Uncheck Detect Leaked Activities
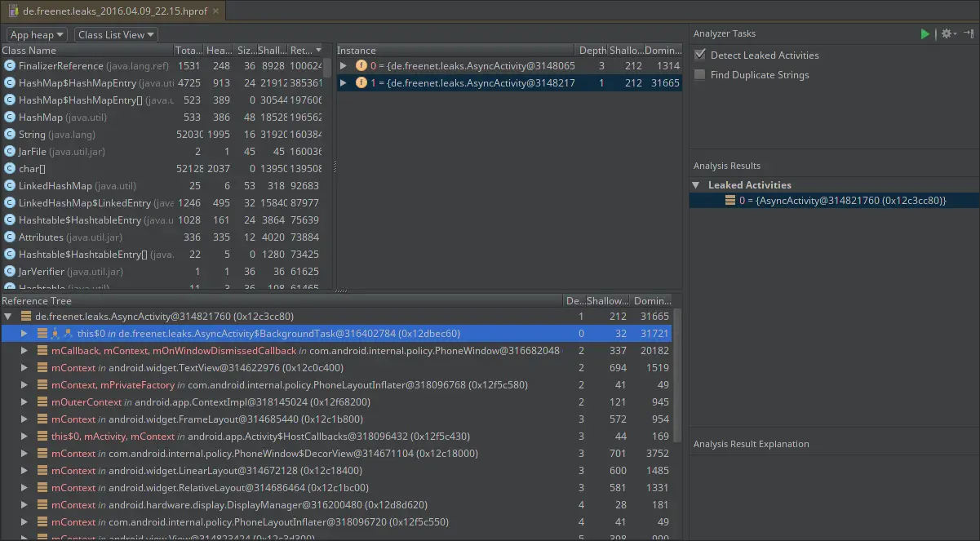The height and width of the screenshot is (541, 980). tap(699, 55)
